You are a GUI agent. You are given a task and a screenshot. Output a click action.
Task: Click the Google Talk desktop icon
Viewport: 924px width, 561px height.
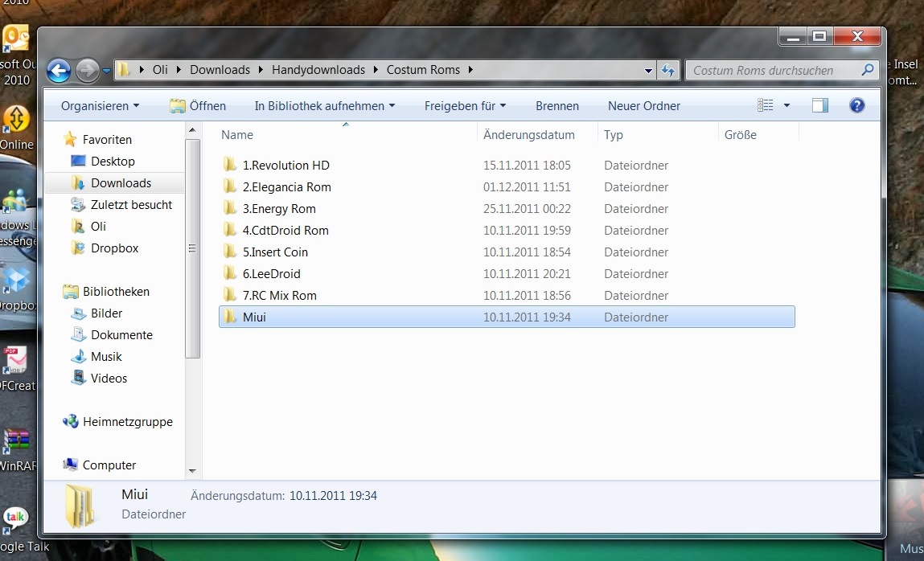[x=14, y=518]
